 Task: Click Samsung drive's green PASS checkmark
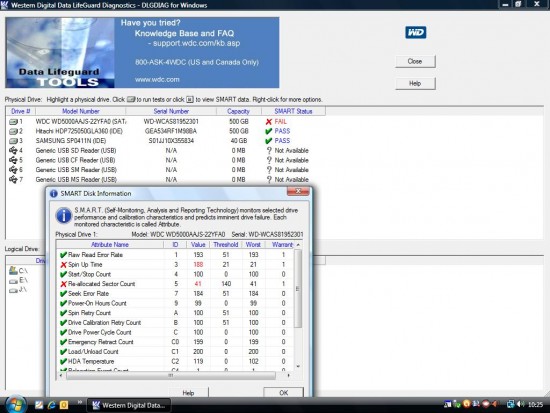click(269, 141)
